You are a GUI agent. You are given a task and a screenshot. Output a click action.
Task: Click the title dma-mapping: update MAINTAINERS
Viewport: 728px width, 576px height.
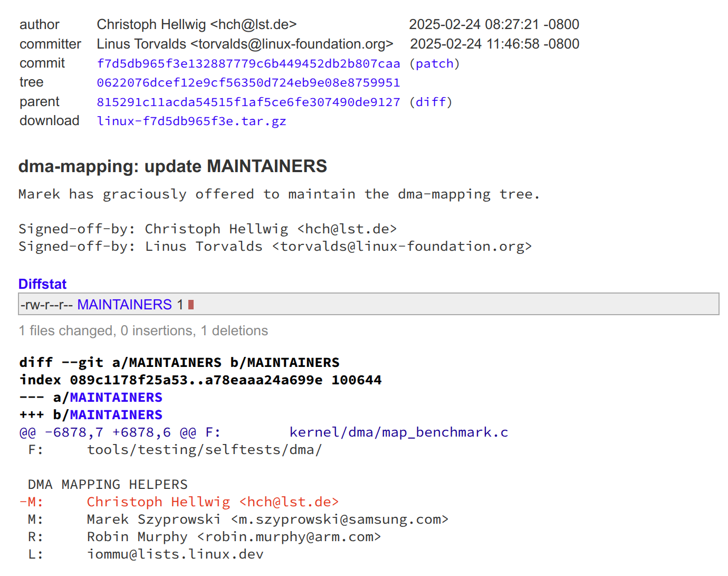[173, 166]
